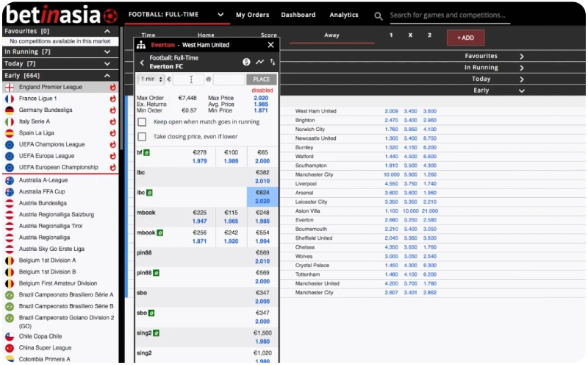Click the flame icon for England Premier League
This screenshot has width=588, height=365.
click(x=112, y=87)
